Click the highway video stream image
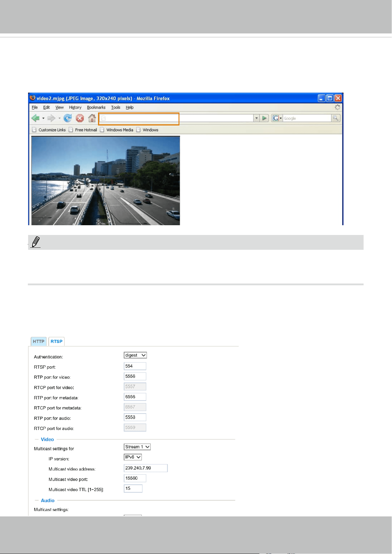The height and width of the screenshot is (554, 392). (106, 181)
